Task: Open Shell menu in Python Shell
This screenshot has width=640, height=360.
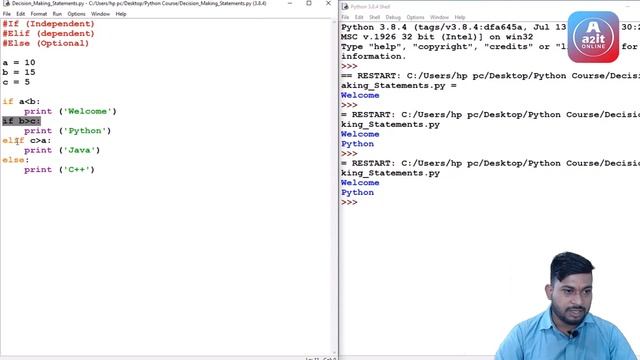Action: pyautogui.click(x=375, y=17)
